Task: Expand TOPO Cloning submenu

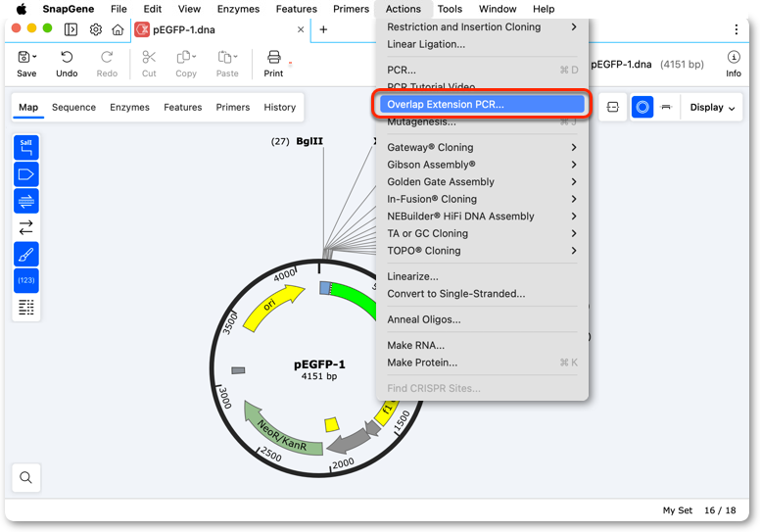Action: pos(482,251)
